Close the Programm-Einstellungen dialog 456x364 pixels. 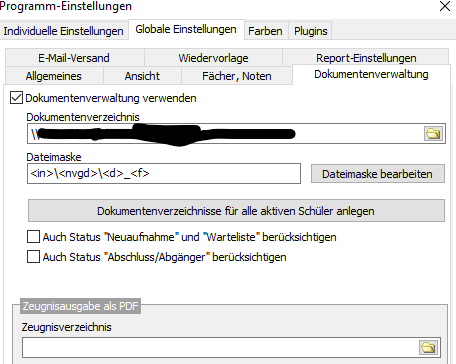coord(445,6)
